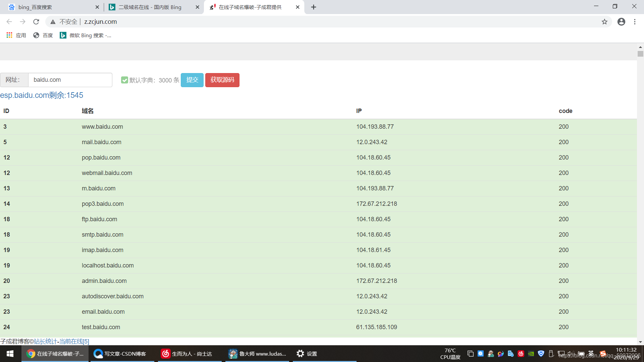This screenshot has height=362, width=644.
Task: Select the mail.baidu.com domain cell
Action: (x=102, y=142)
